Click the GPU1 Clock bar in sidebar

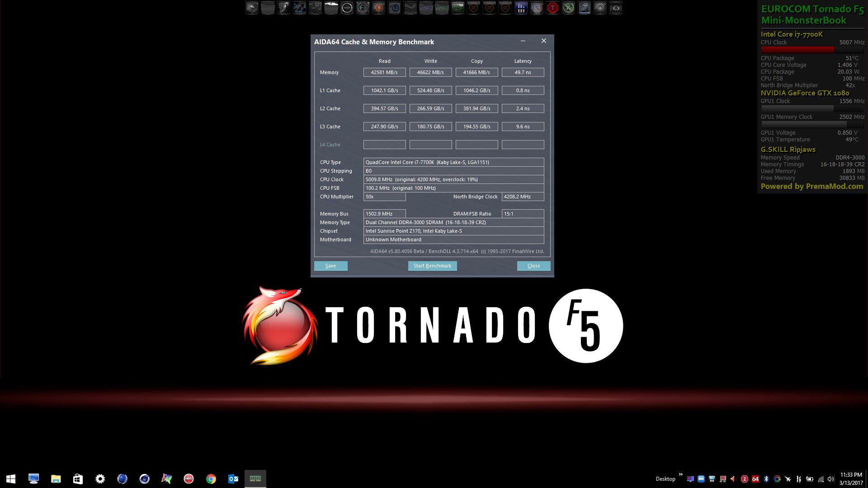click(x=812, y=108)
